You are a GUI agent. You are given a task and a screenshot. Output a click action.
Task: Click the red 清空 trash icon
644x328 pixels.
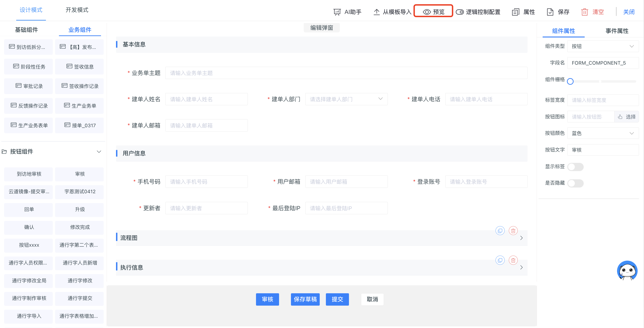(584, 12)
